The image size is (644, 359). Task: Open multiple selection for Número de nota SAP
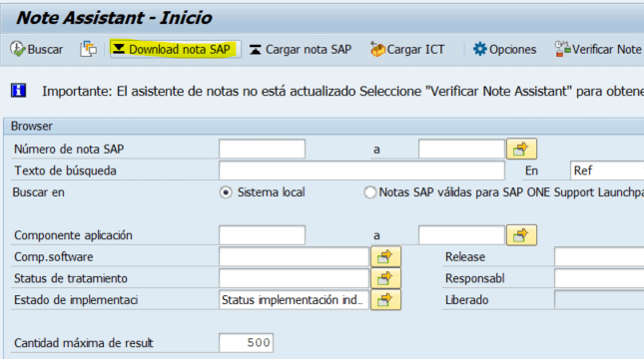point(521,149)
